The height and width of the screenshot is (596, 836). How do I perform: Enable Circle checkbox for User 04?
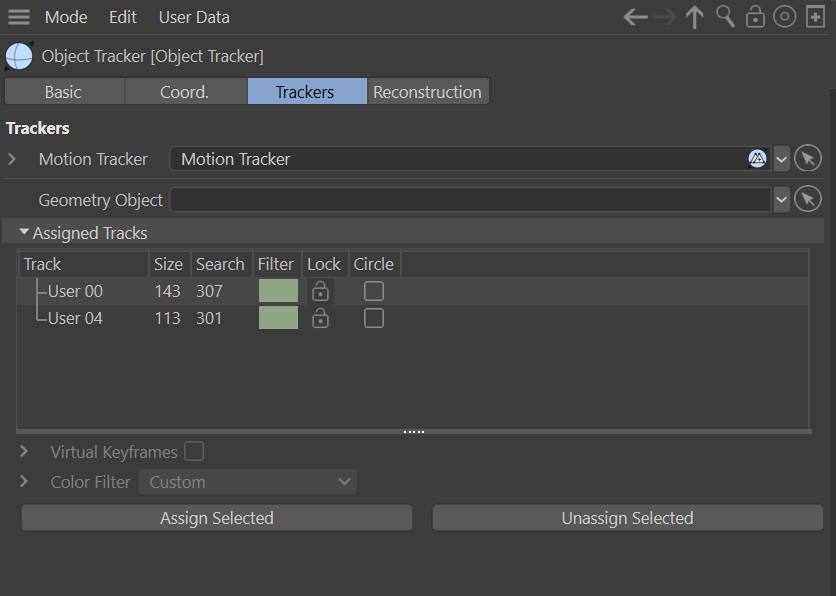(374, 318)
